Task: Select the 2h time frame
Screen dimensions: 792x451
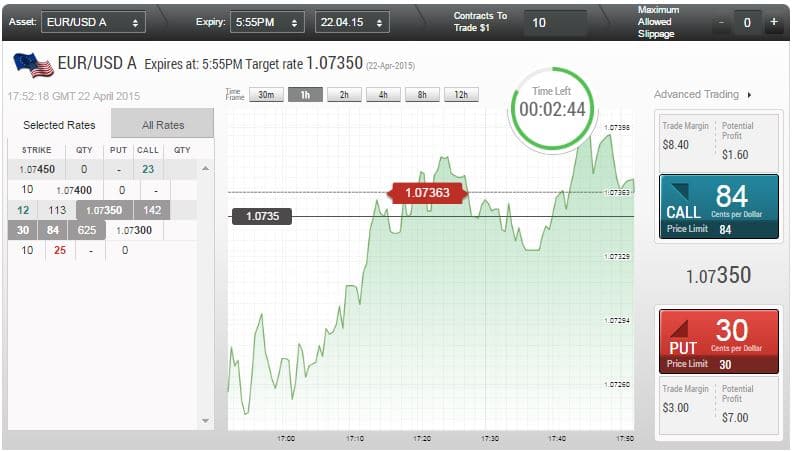Action: pos(343,95)
